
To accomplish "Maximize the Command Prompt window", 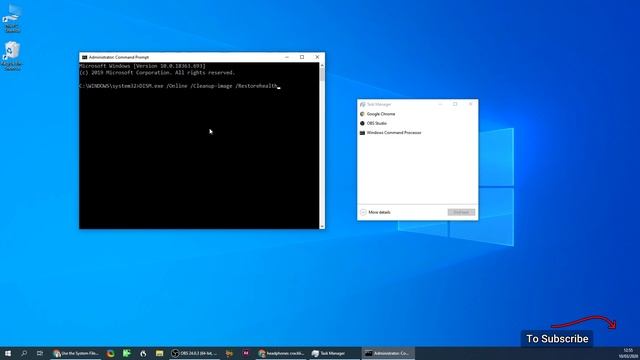I will [x=302, y=57].
